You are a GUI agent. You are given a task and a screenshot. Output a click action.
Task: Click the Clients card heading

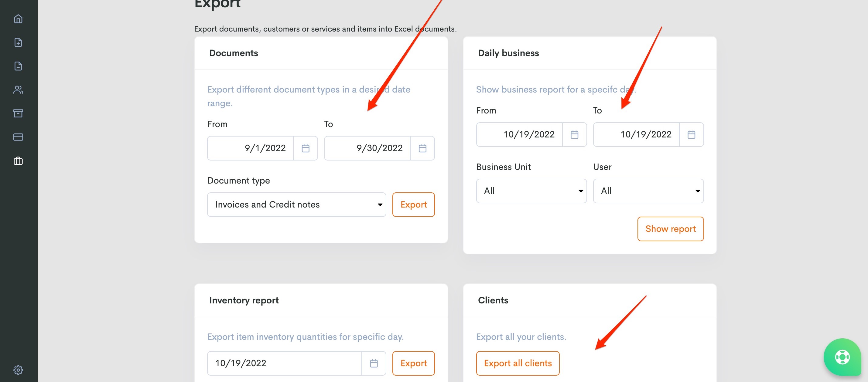click(x=493, y=300)
